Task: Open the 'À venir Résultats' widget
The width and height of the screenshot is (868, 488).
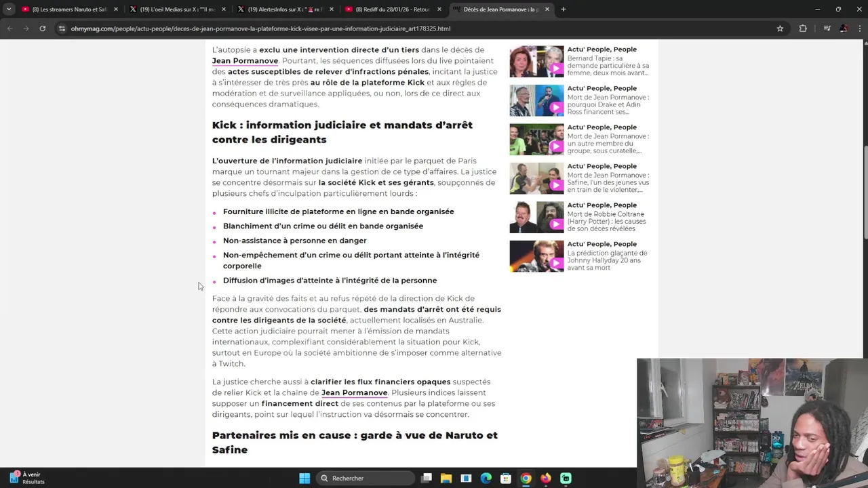Action: [x=27, y=478]
